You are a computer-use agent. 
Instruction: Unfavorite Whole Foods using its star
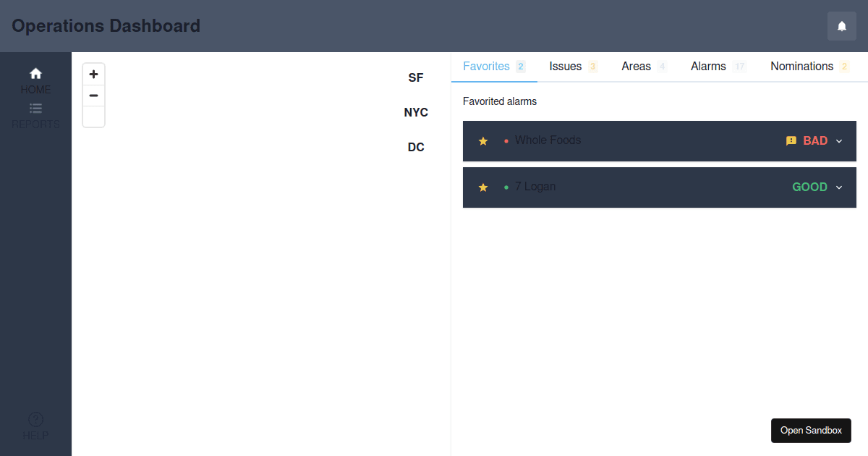[x=483, y=141]
